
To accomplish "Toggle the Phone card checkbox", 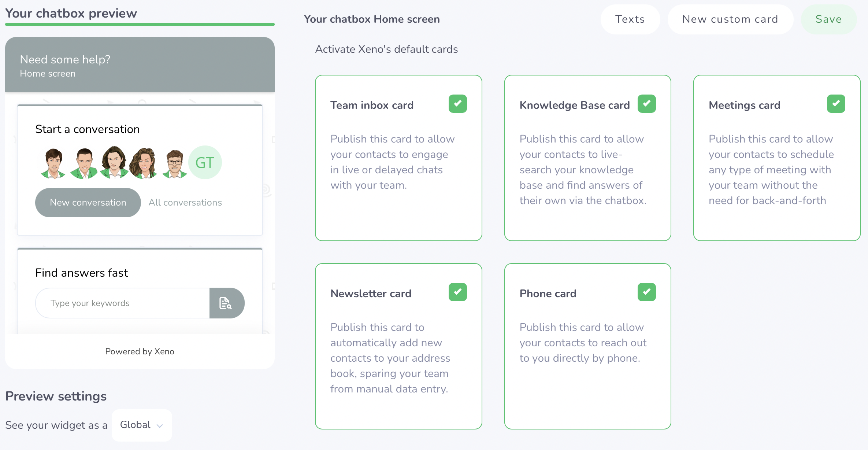I will 646,292.
